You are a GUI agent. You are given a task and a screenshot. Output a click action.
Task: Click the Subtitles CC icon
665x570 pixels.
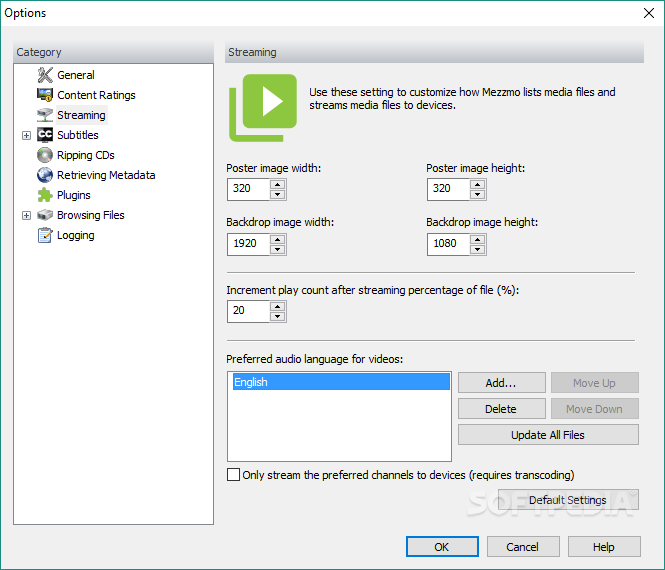(x=45, y=135)
